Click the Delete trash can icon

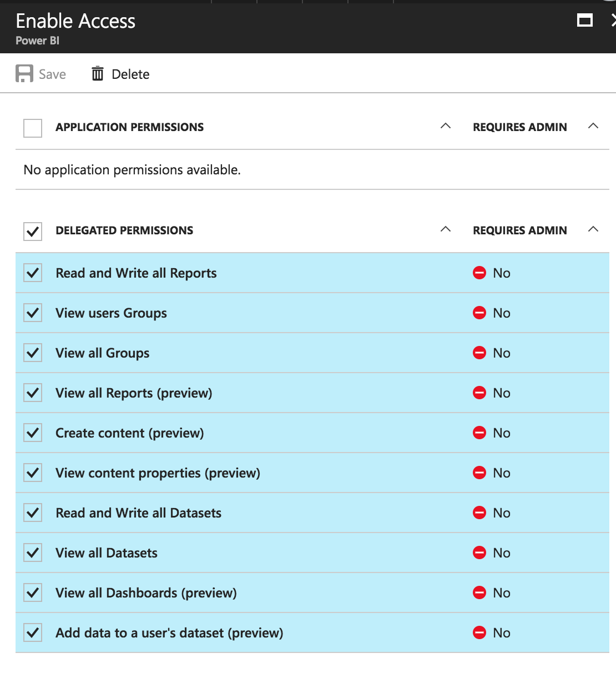click(98, 73)
